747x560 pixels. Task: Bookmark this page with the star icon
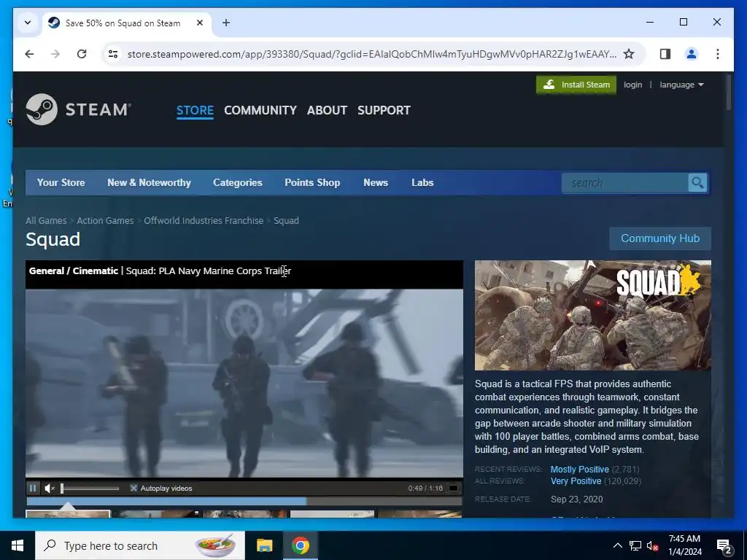629,54
